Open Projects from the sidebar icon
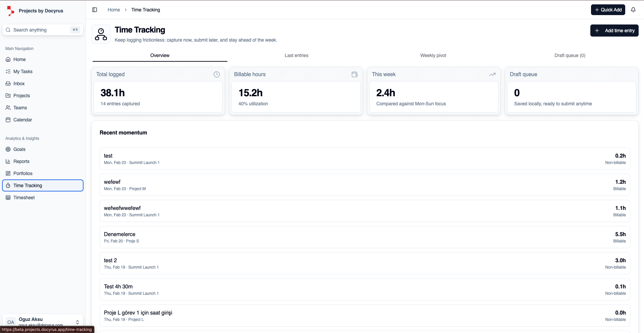This screenshot has height=333, width=644. click(x=8, y=96)
